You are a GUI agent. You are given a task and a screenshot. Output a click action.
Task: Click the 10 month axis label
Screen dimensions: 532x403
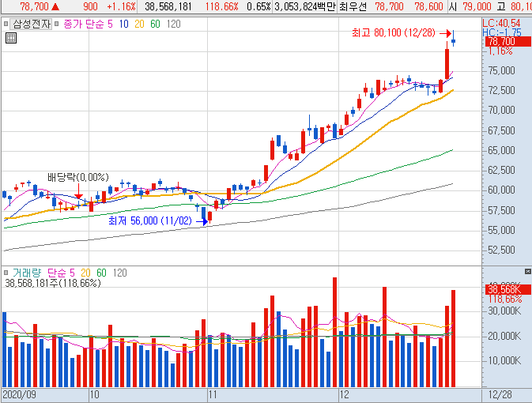pyautogui.click(x=94, y=394)
